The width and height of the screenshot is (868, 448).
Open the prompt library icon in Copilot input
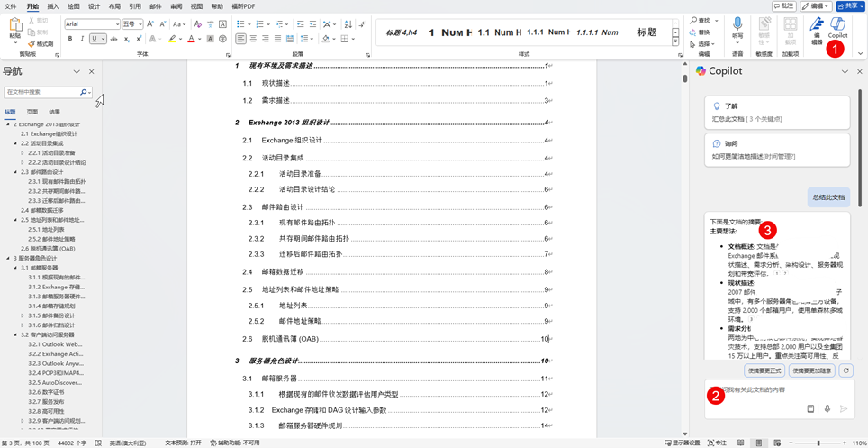click(x=810, y=408)
